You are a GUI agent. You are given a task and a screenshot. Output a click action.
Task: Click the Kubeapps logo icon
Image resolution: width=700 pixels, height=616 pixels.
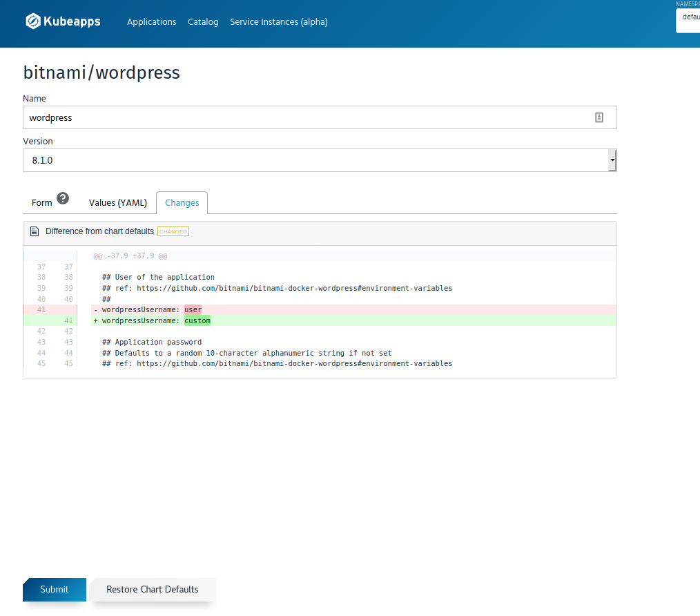tap(33, 21)
